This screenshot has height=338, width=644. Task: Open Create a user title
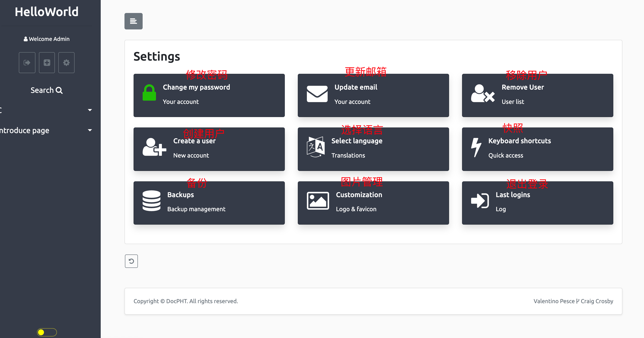pyautogui.click(x=194, y=141)
